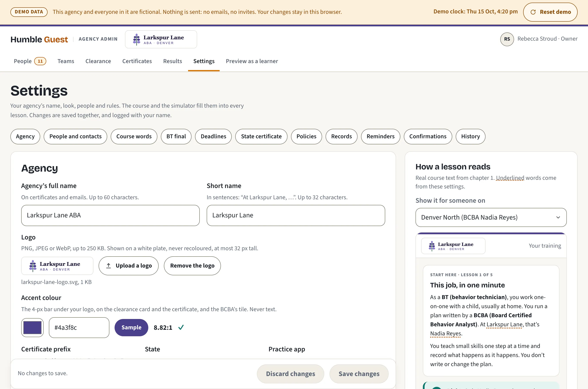Click the 'larkspur-lane-logo.svg, 1 KB' filename

pyautogui.click(x=56, y=282)
